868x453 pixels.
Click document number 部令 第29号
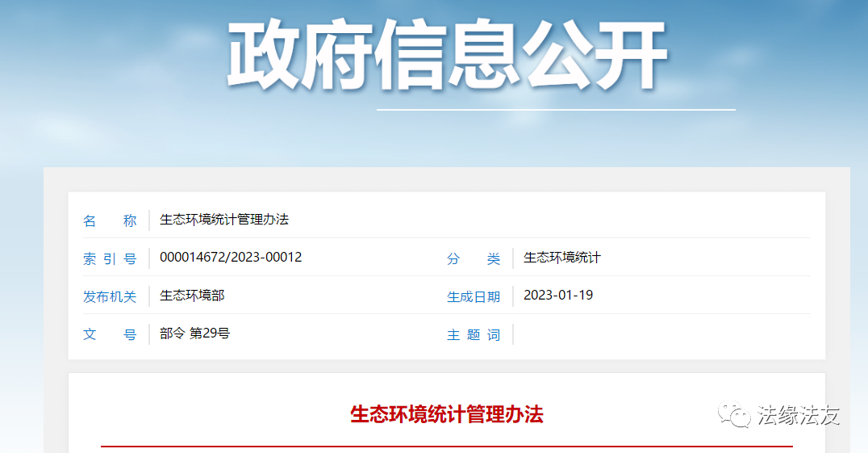point(194,333)
